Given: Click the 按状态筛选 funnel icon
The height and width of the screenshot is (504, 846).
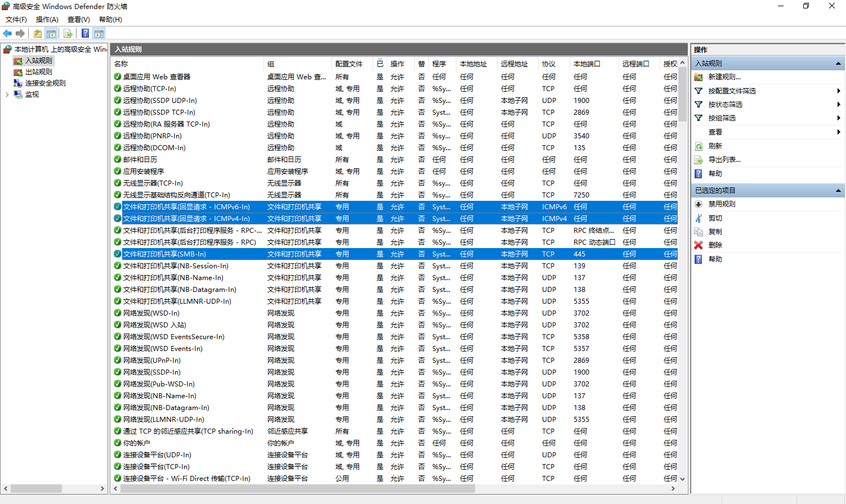Looking at the screenshot, I should tap(699, 105).
